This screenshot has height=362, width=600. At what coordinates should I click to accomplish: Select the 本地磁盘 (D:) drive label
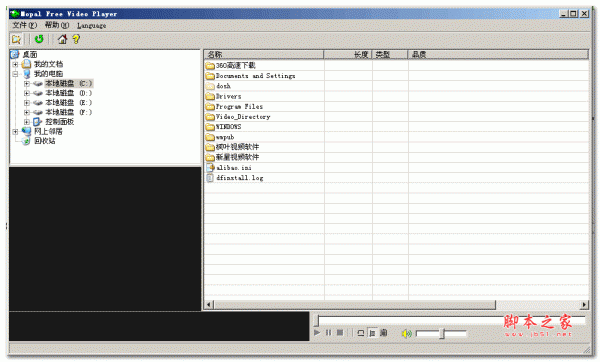click(68, 93)
